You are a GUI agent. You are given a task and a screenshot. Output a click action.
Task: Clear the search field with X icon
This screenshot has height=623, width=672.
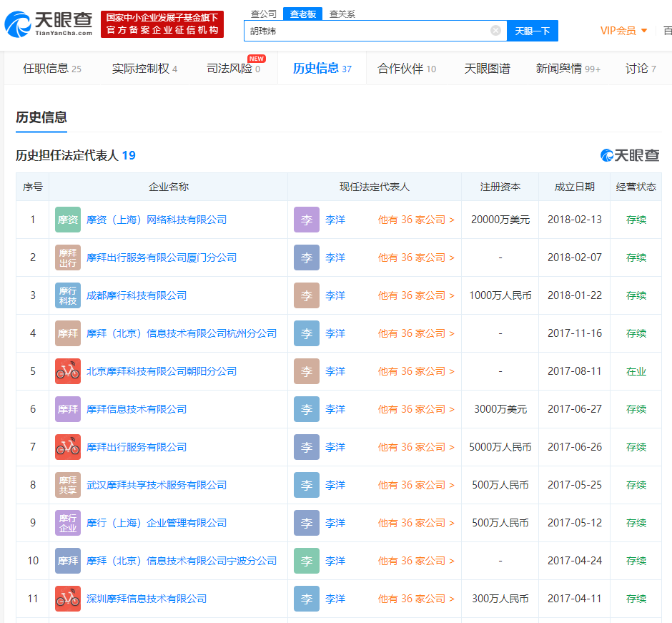495,31
